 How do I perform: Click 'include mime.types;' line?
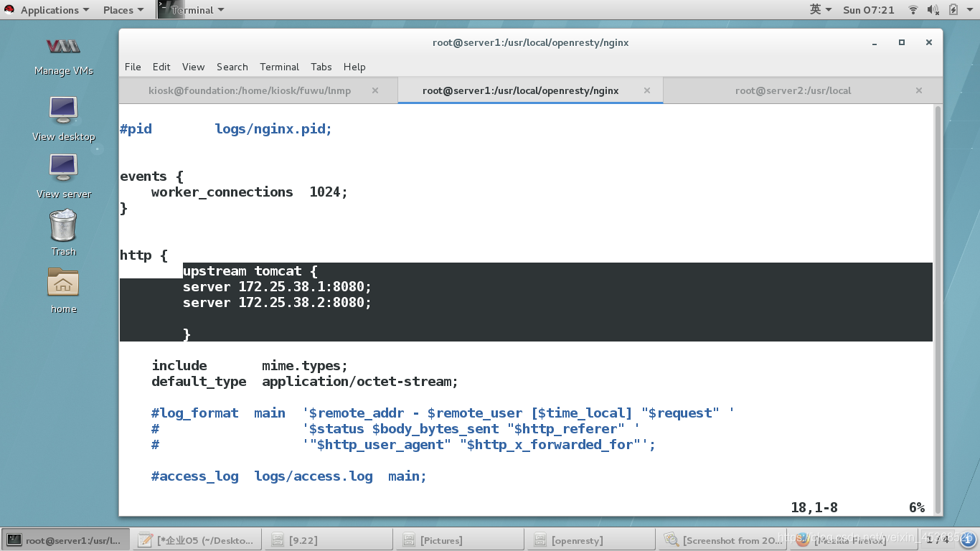pos(250,366)
